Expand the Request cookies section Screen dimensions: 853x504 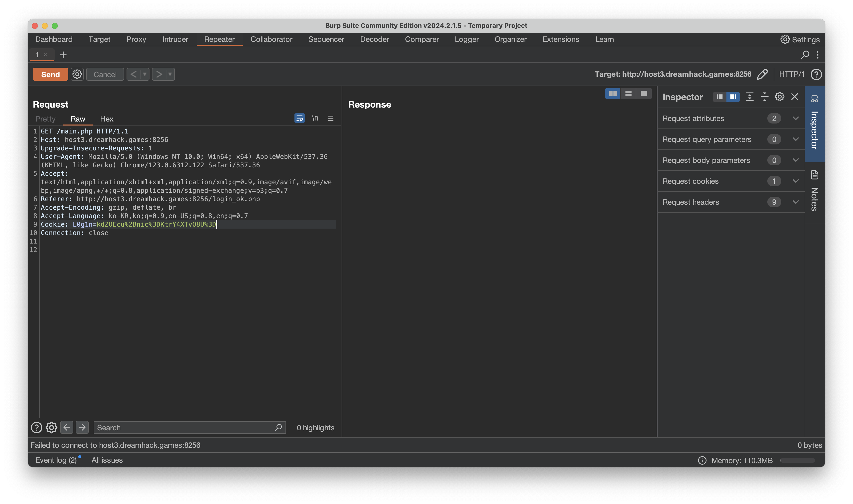795,181
